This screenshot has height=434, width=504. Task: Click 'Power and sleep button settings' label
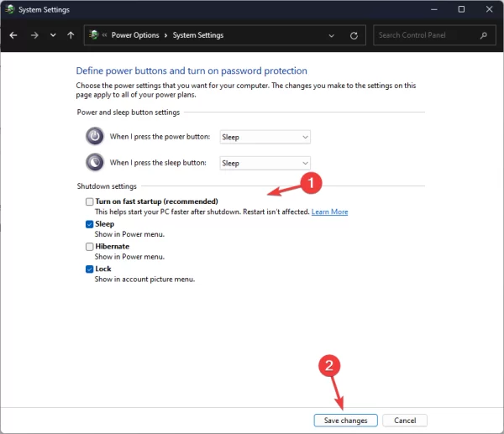(129, 112)
